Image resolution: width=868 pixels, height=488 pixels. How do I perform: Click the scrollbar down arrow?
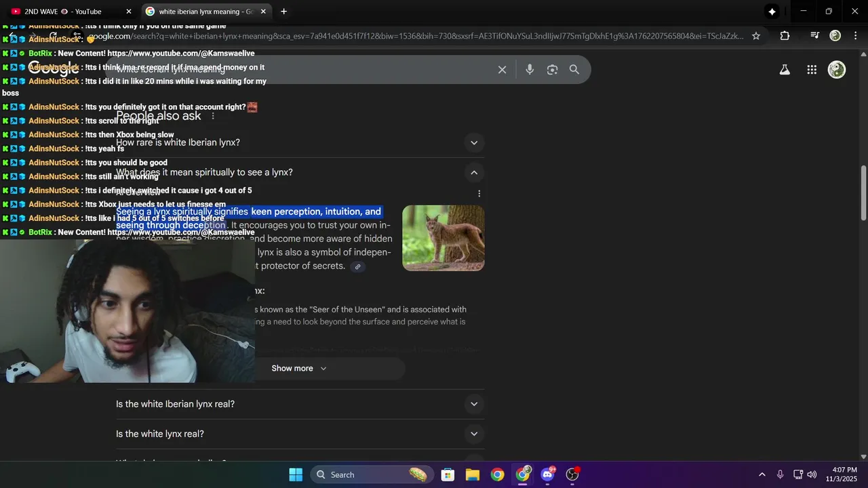(x=863, y=457)
